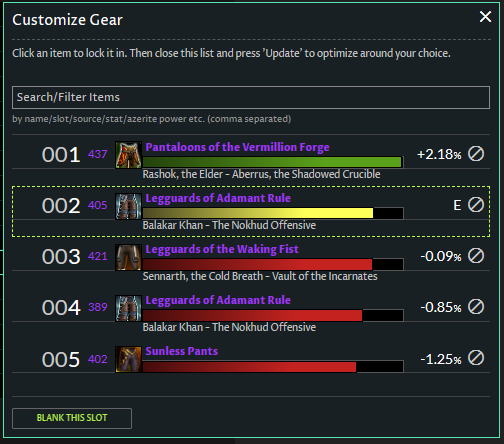This screenshot has height=444, width=504.
Task: Click the Sennarth, the Cold Breath source text
Action: (x=203, y=276)
